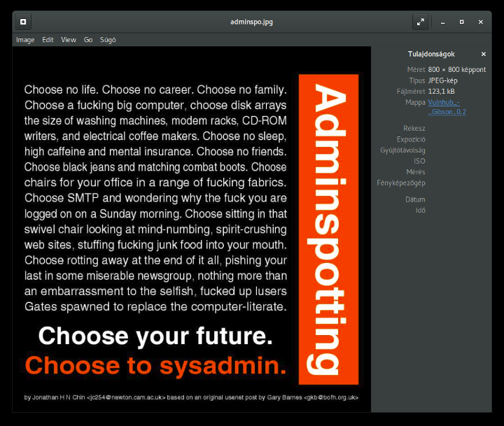504x426 pixels.
Task: Click the Fájlméret label
Action: pos(411,92)
